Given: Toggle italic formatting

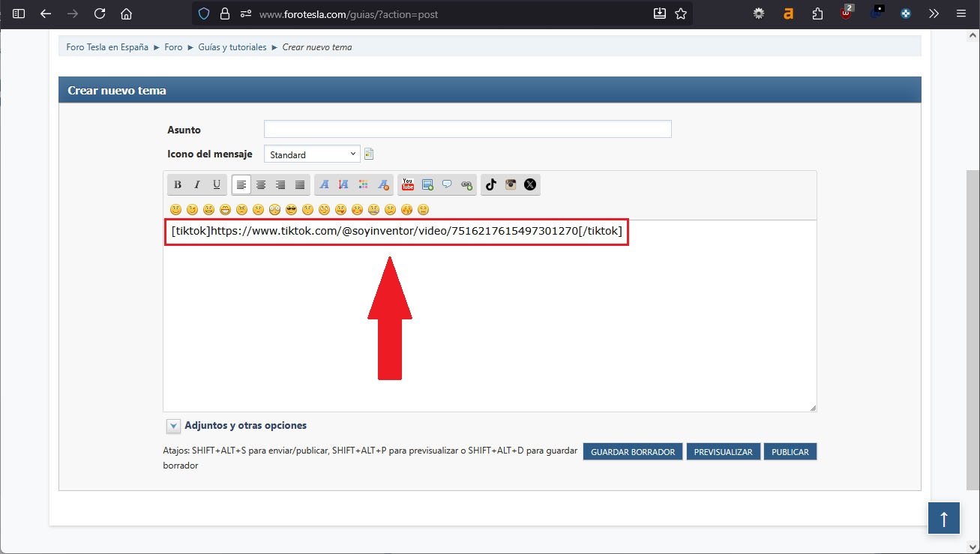Looking at the screenshot, I should (197, 184).
